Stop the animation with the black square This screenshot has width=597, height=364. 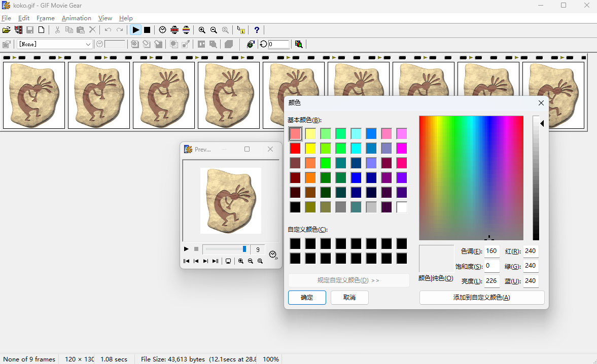(147, 30)
